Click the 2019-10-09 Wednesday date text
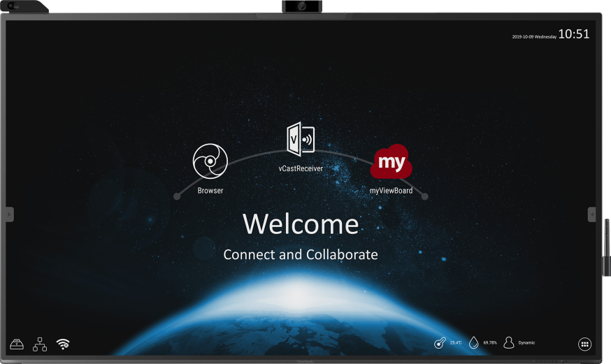 pyautogui.click(x=534, y=36)
